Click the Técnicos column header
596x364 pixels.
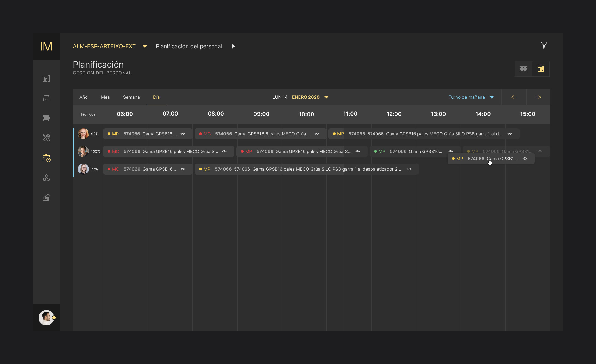click(88, 114)
